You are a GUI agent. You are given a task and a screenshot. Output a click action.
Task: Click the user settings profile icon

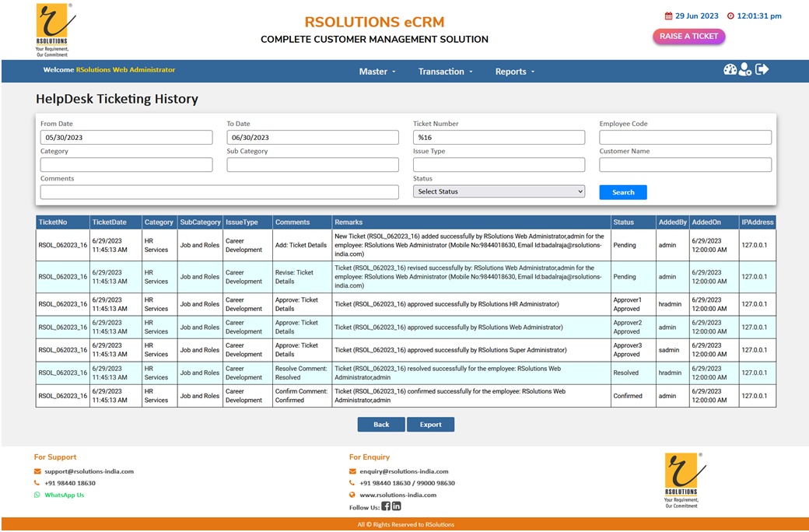point(745,69)
